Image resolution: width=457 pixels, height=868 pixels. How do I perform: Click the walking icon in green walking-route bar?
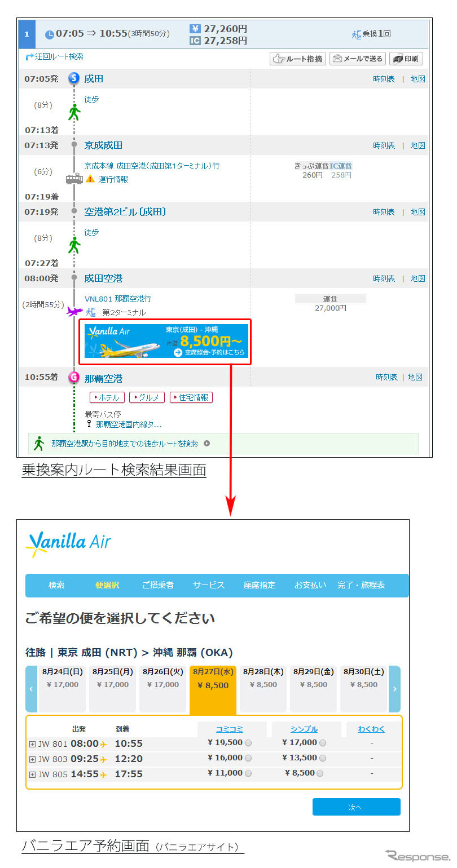pyautogui.click(x=39, y=444)
